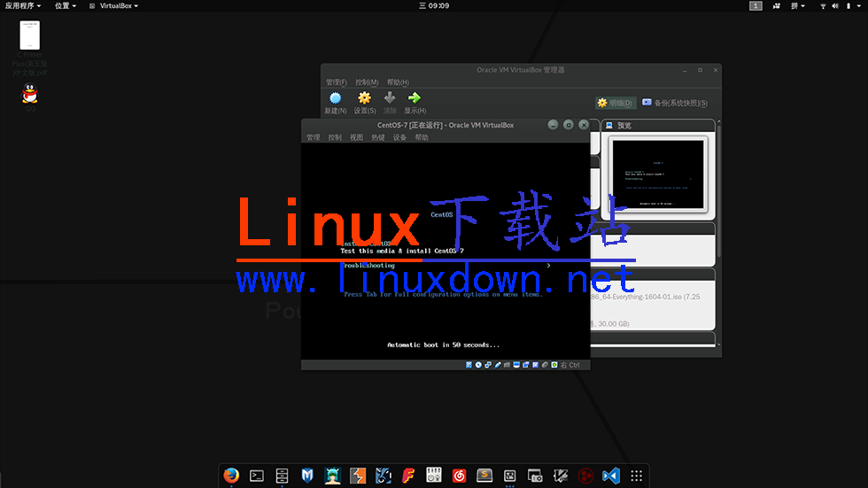Click the shared folders status icon

pos(507,365)
